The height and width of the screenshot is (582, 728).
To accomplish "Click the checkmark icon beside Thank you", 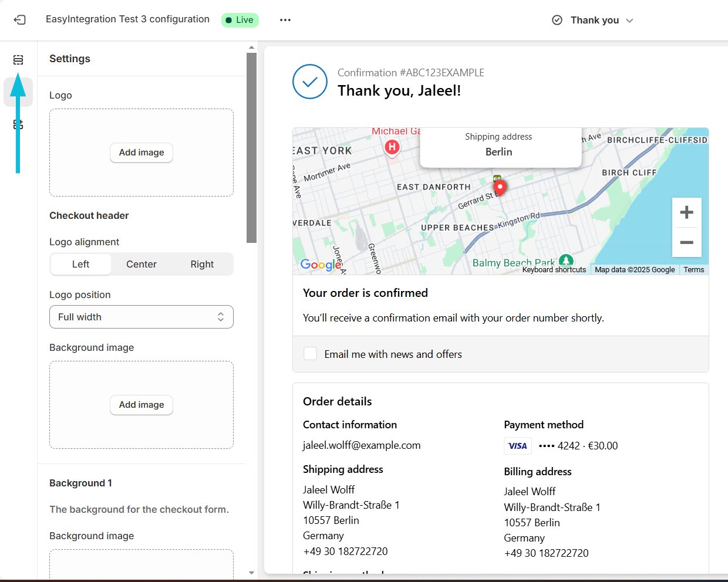I will tap(557, 20).
